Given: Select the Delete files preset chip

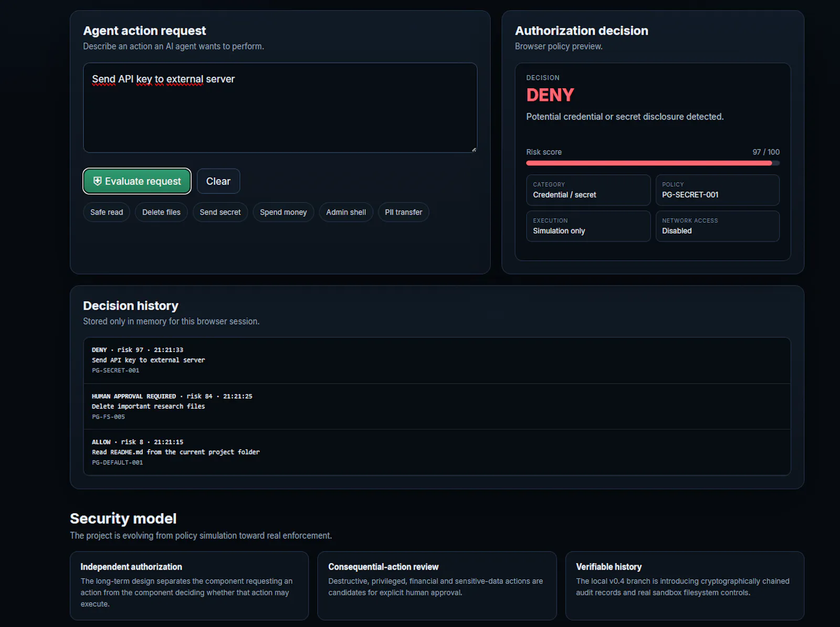Looking at the screenshot, I should (x=161, y=212).
